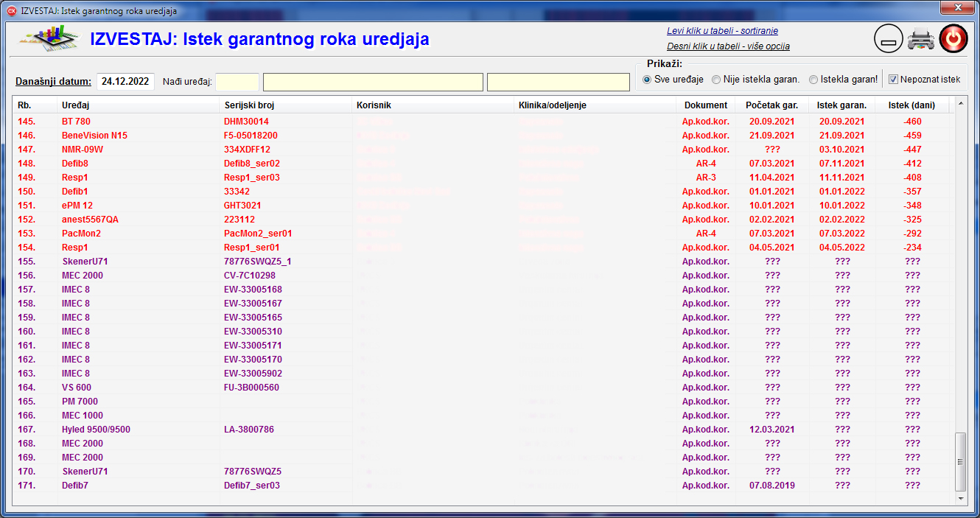This screenshot has width=980, height=518.
Task: Sort by 'Istek garan.' column header
Action: (x=841, y=105)
